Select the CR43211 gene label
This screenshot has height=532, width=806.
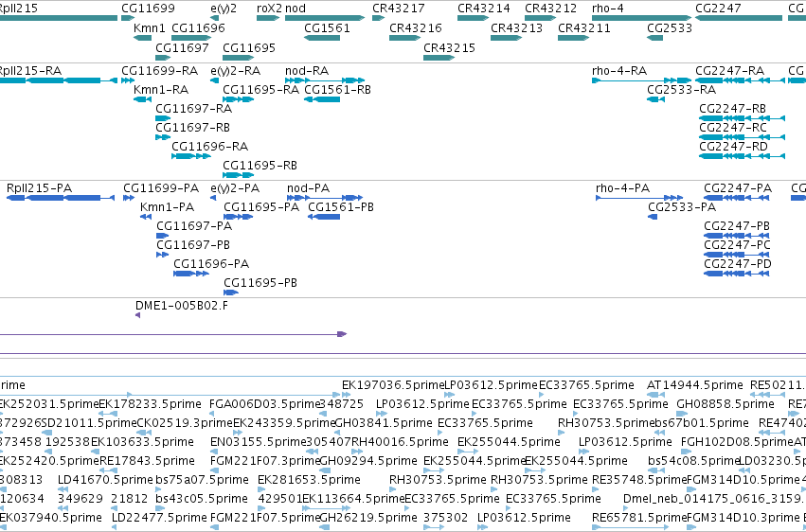584,27
